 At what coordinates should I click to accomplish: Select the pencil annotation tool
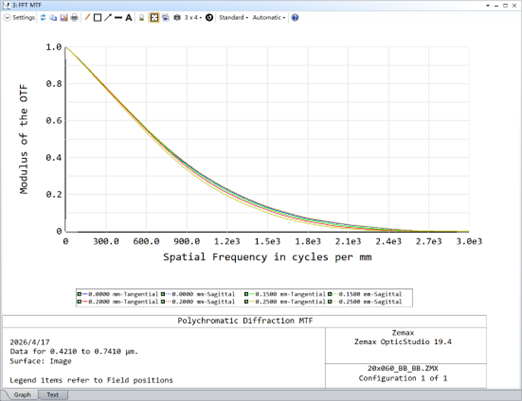[x=87, y=18]
